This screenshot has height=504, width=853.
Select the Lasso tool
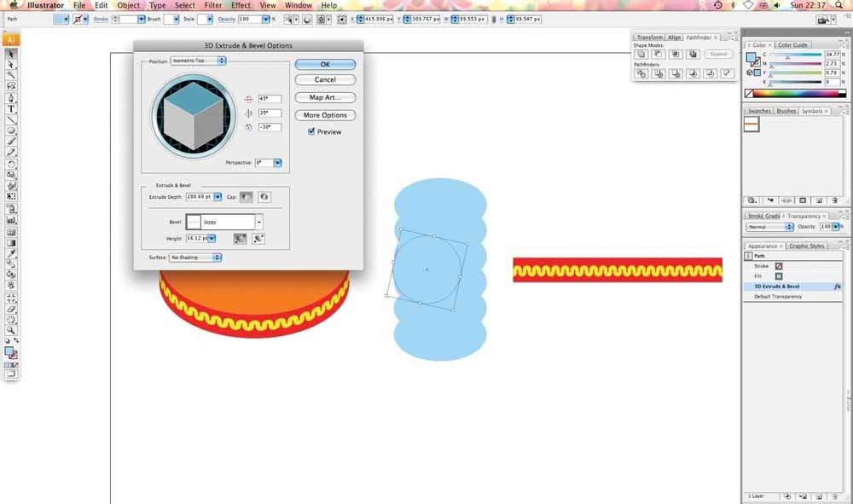point(11,86)
